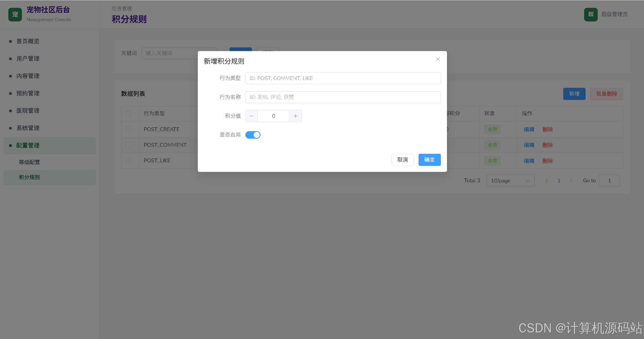
Task: Open the 10/page size dropdown
Action: [x=510, y=181]
